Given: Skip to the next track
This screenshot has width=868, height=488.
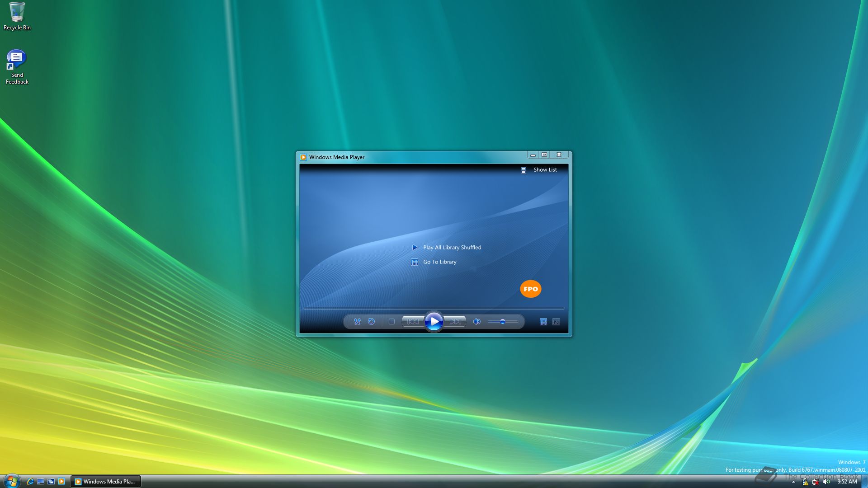Looking at the screenshot, I should 455,322.
